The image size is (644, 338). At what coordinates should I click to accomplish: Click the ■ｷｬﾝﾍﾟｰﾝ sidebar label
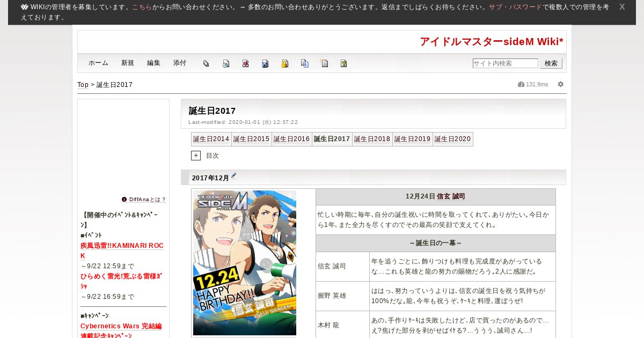pyautogui.click(x=94, y=315)
